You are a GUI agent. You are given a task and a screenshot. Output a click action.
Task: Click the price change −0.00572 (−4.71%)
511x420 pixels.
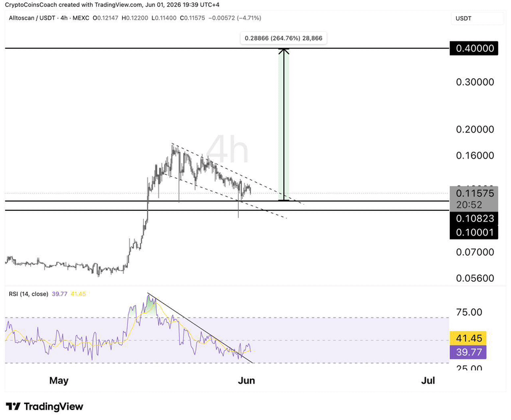(x=235, y=18)
